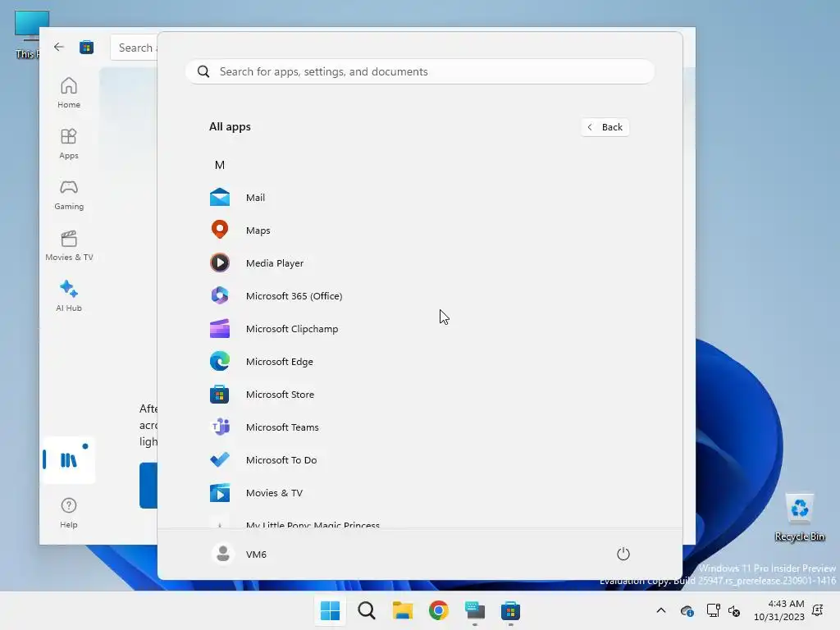Go to Home in Microsoft Store sidebar
The image size is (840, 630).
click(69, 93)
